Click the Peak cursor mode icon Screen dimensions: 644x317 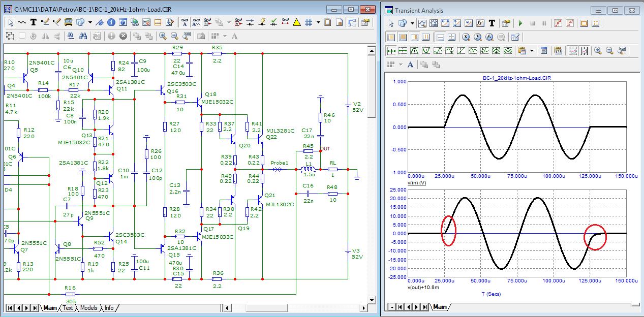[414, 50]
